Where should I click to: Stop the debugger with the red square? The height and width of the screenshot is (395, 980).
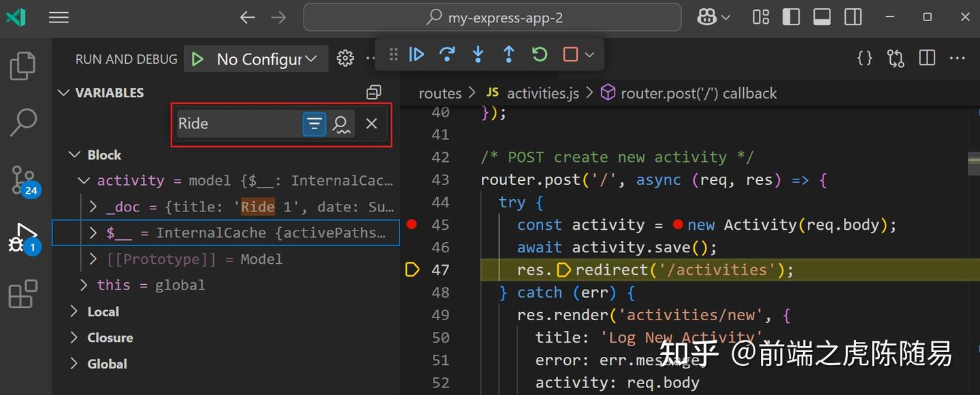569,54
